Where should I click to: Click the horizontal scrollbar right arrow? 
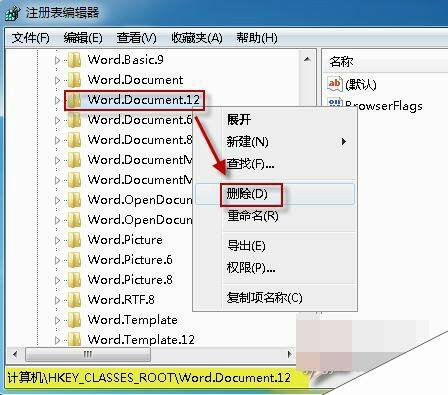tap(289, 354)
